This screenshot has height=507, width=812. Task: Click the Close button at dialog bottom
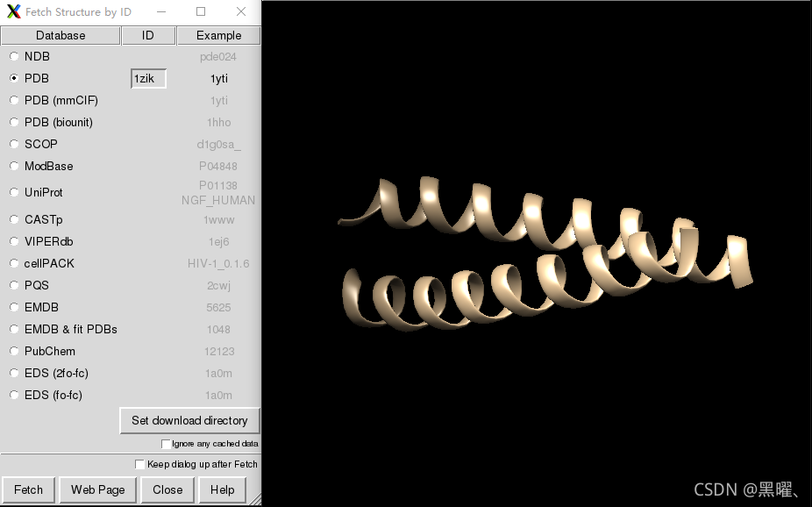167,489
